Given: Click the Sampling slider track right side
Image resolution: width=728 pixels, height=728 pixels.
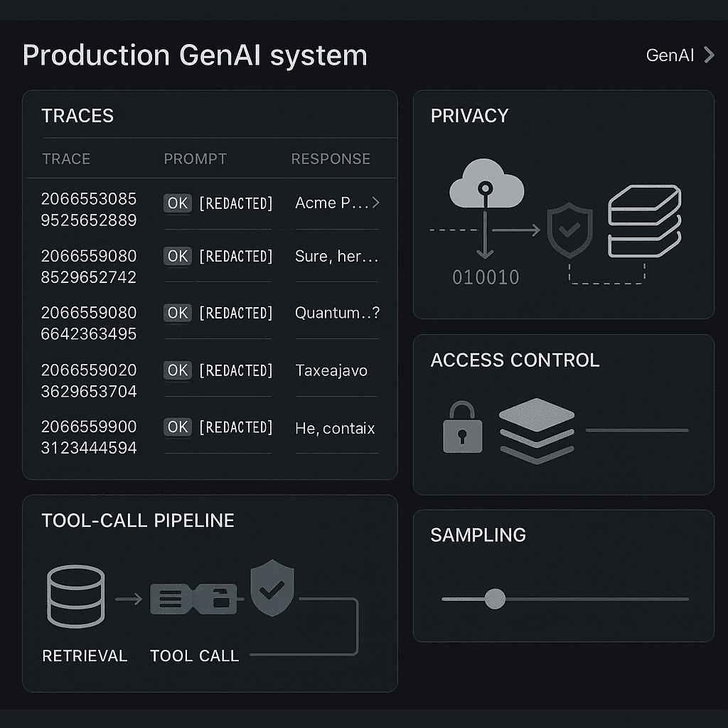Looking at the screenshot, I should coord(597,599).
